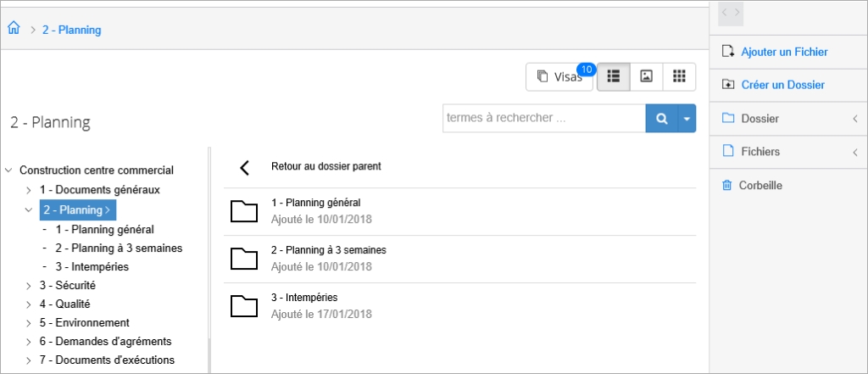The image size is (868, 374).
Task: Click the Créer un Dossier folder icon
Action: coord(727,85)
